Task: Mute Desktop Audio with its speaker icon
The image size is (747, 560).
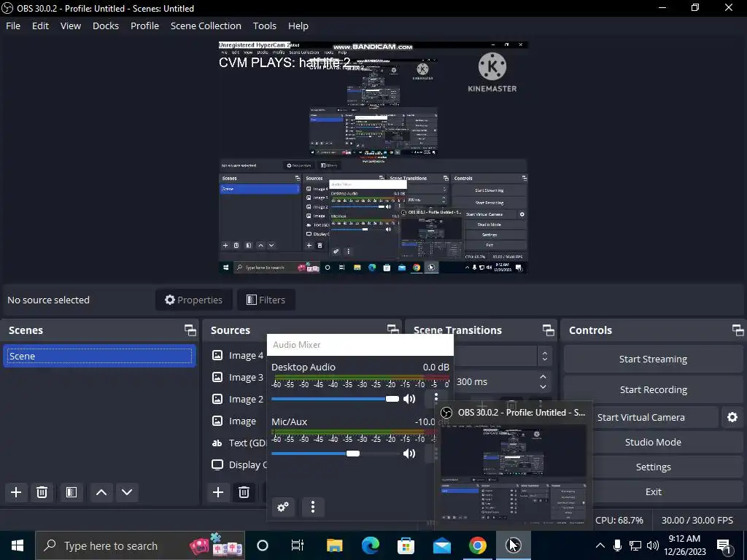Action: pyautogui.click(x=409, y=399)
